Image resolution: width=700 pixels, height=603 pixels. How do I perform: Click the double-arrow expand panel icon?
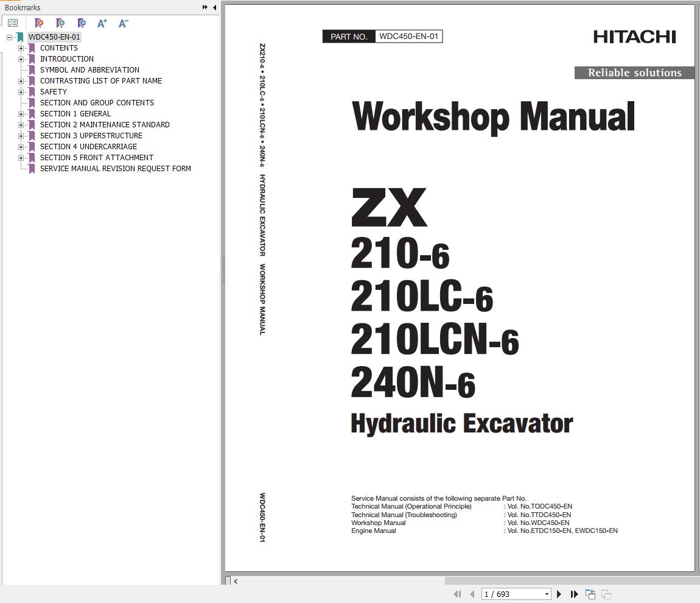coord(205,7)
